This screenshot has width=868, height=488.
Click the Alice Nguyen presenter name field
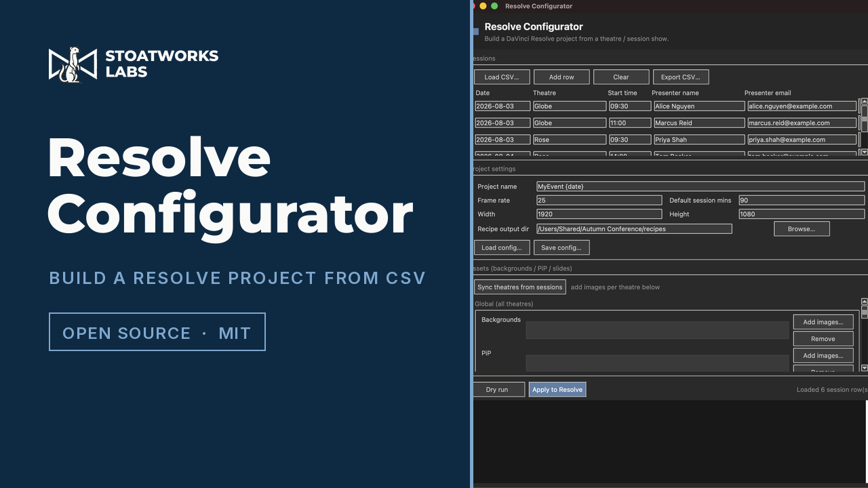point(698,106)
